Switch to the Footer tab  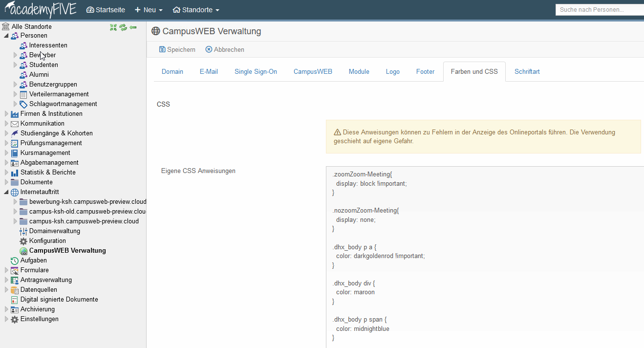(x=425, y=71)
